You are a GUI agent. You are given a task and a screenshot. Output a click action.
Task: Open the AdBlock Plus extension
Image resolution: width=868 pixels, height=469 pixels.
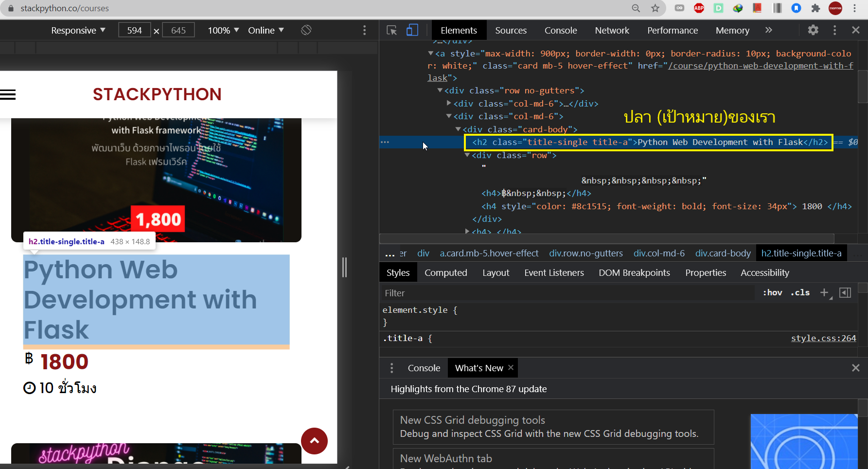[699, 8]
